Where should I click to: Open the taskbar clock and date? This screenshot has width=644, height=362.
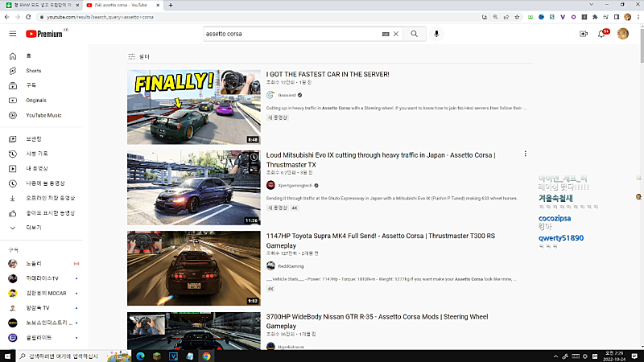(x=614, y=356)
